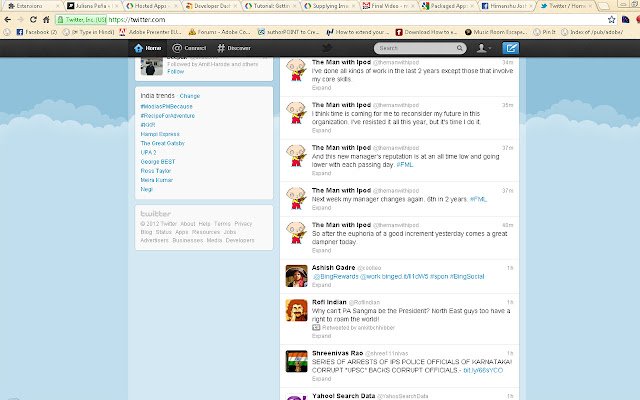This screenshot has width=640, height=400.
Task: Go back using browser back arrow
Action: [8, 19]
